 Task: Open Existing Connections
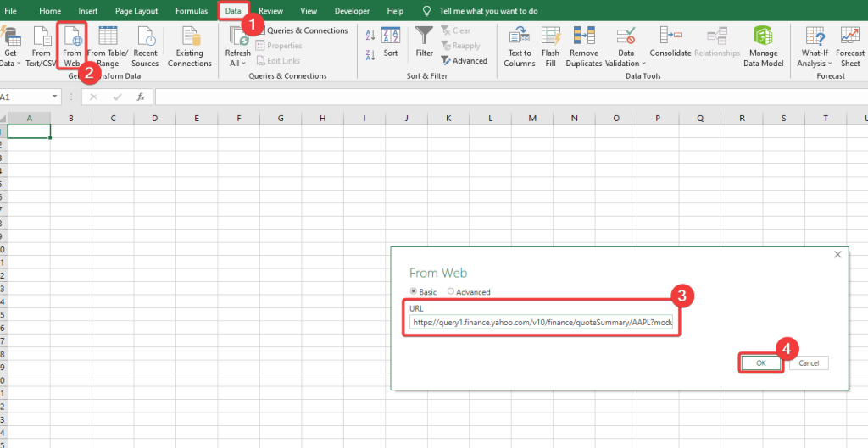tap(190, 47)
